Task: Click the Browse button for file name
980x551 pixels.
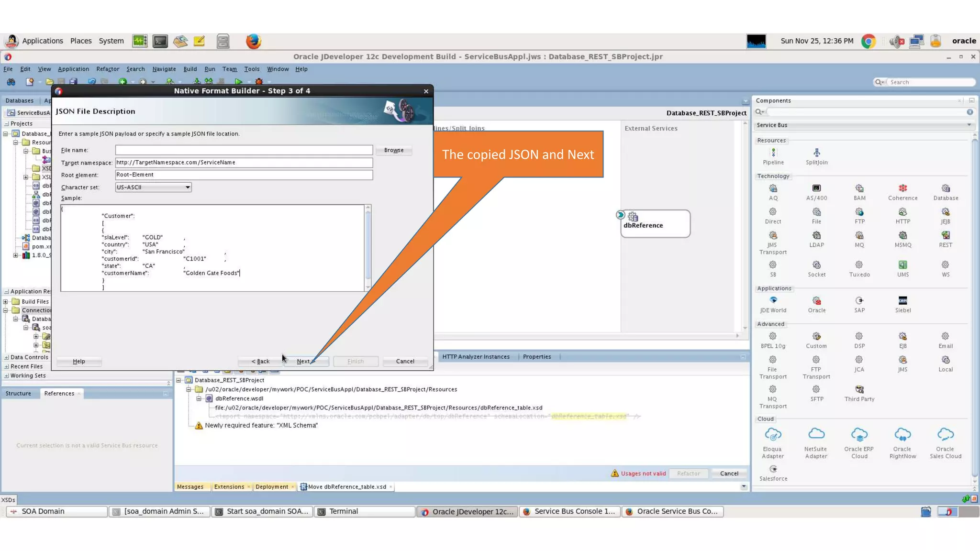Action: click(393, 150)
